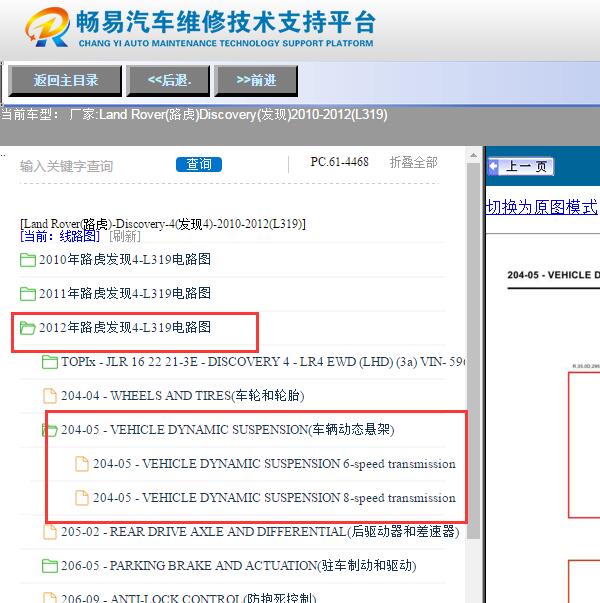The image size is (600, 603).
Task: Click folder icon beside 206-05 entry
Action: (50, 566)
